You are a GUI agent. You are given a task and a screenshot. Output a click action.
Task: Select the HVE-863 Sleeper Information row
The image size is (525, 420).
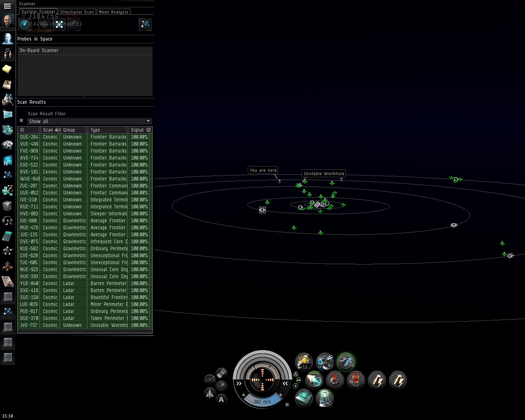tap(85, 214)
